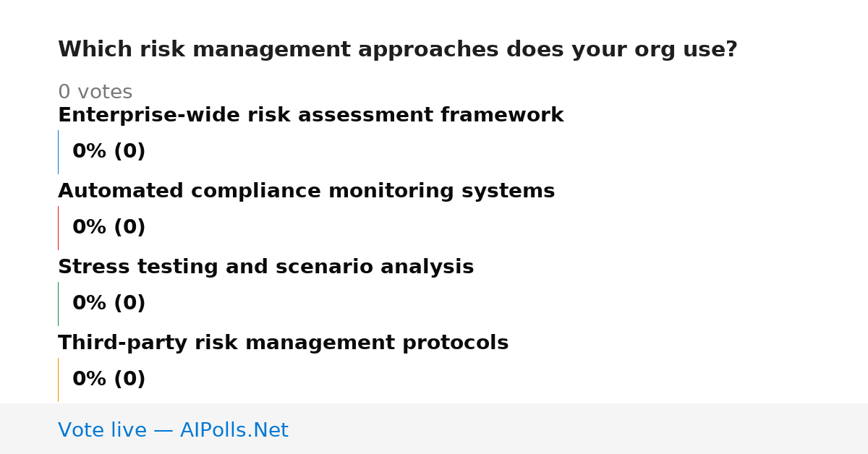Open the 'Vote live — AIPolls.Net' link
The width and height of the screenshot is (868, 454).
(x=173, y=431)
